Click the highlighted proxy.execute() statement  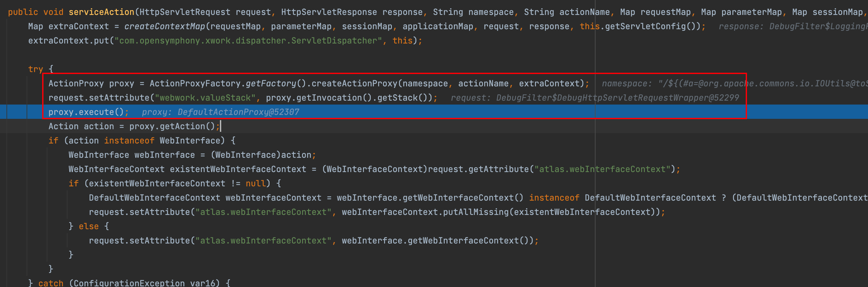coord(86,112)
